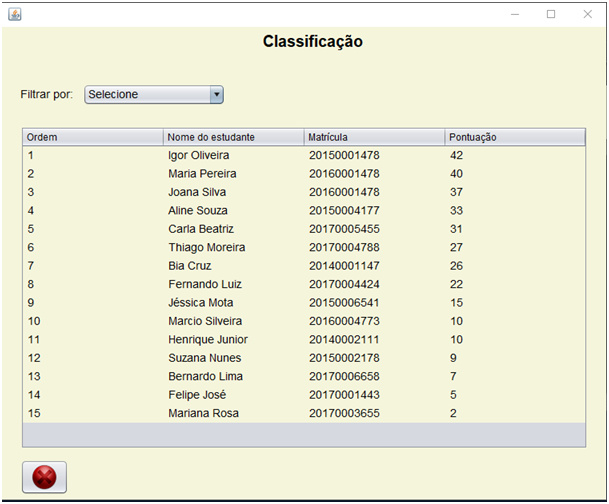Select the Igor Oliveira row
609x504 pixels.
tap(304, 155)
